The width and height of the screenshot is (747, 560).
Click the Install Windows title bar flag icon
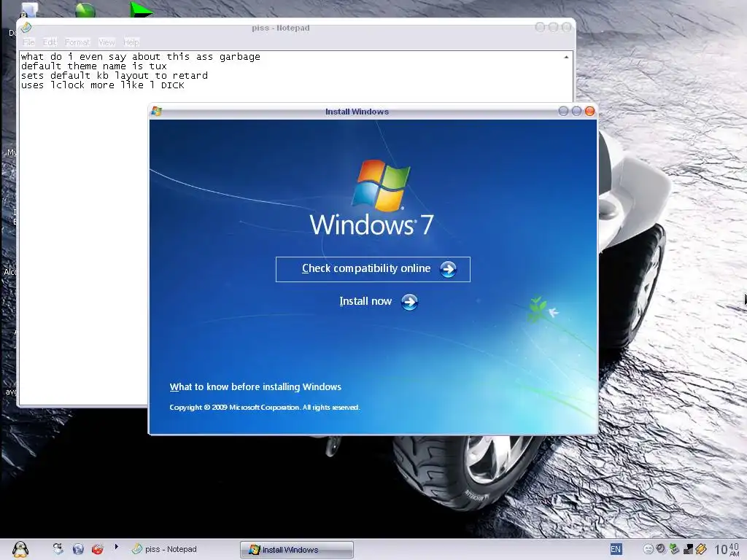tap(156, 112)
